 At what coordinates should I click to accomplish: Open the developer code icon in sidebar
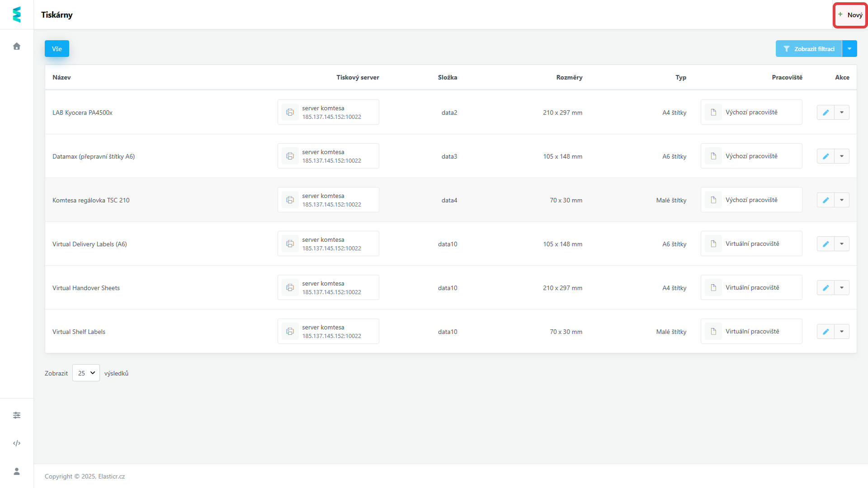click(17, 443)
